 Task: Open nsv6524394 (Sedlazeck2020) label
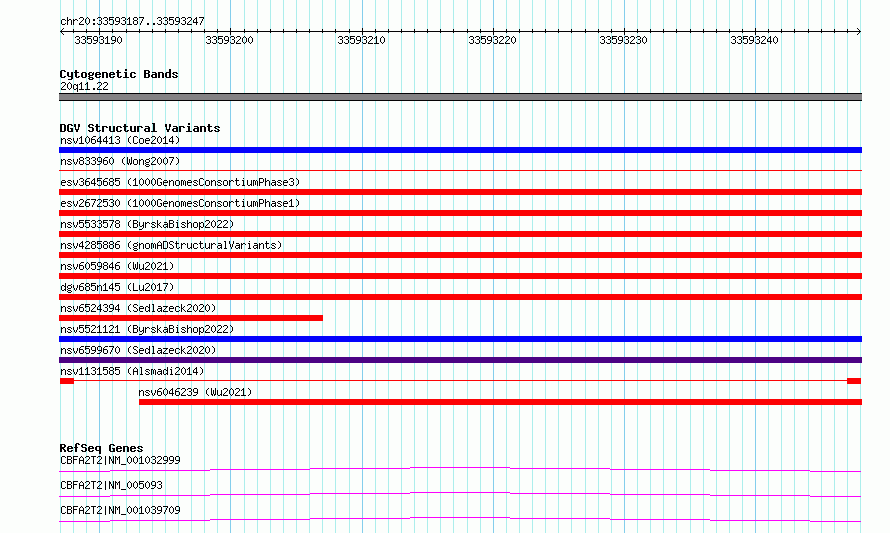coord(138,308)
